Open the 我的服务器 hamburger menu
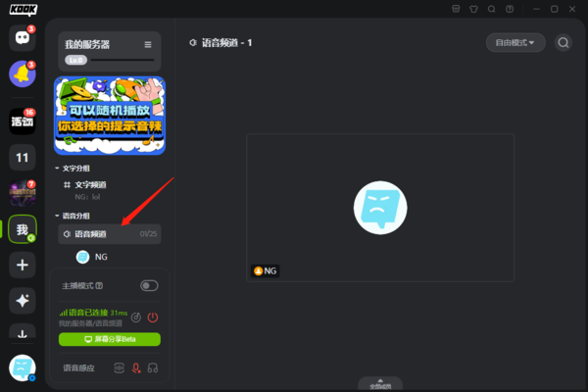588x392 pixels. (148, 45)
